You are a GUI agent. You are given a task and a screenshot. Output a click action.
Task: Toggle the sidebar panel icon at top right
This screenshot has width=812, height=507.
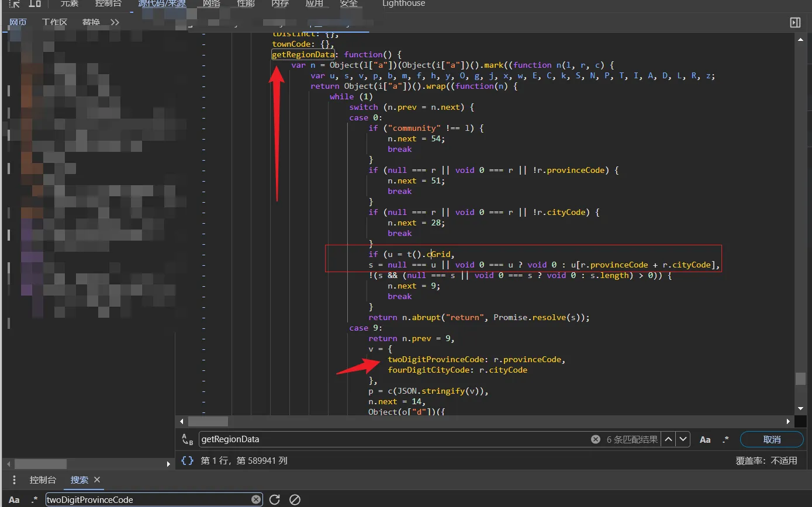794,22
